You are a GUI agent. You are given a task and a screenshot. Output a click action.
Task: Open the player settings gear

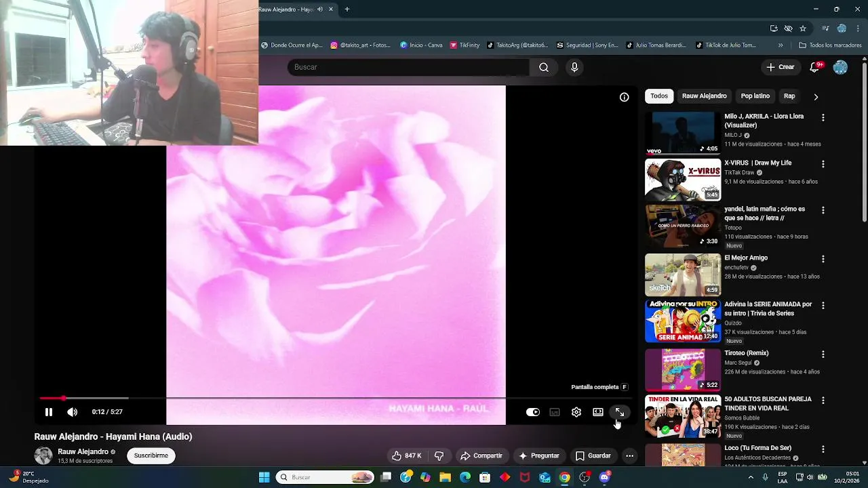576,412
